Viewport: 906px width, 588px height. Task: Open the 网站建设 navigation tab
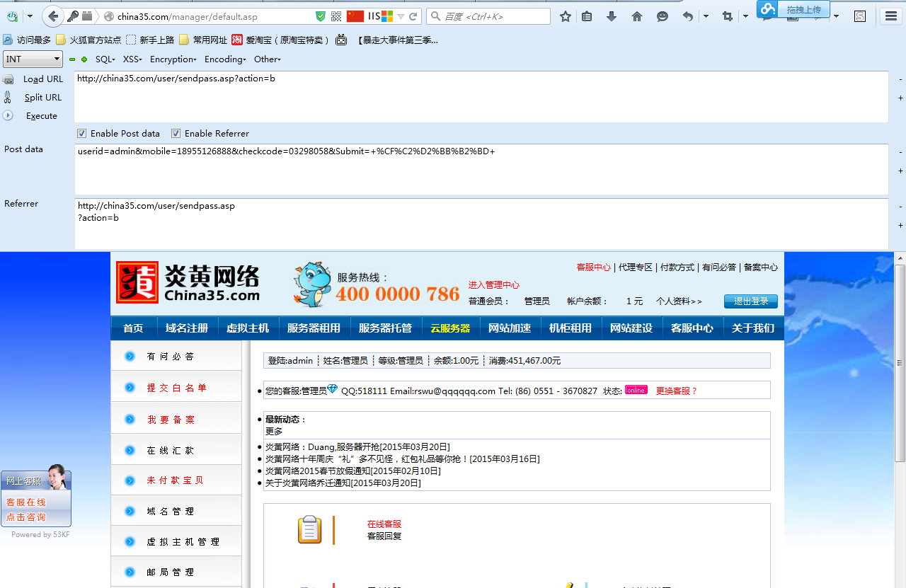631,328
